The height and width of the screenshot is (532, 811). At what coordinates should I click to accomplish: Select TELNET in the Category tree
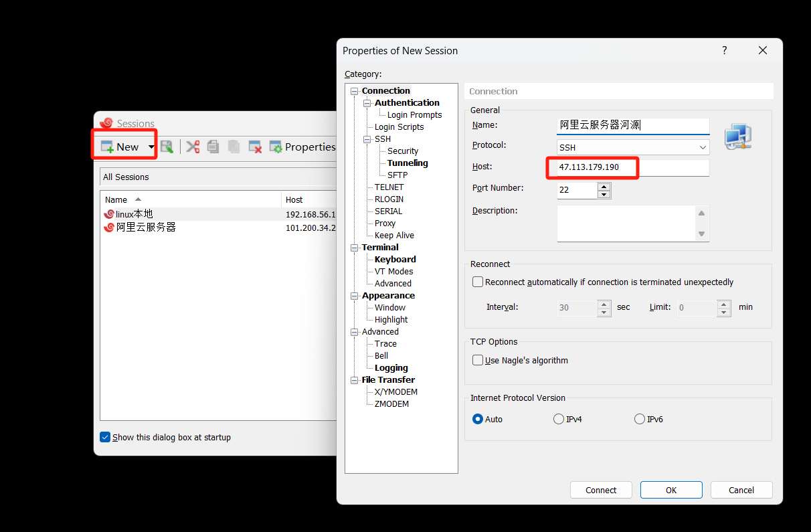tap(389, 187)
